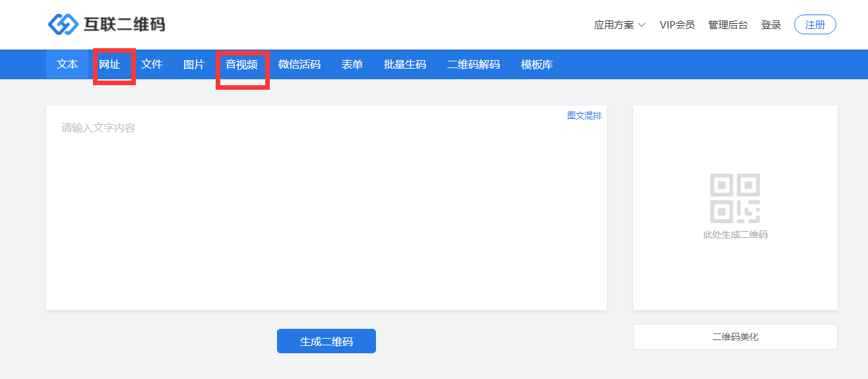Select the 文本 tab
Image resolution: width=868 pixels, height=379 pixels.
[67, 65]
